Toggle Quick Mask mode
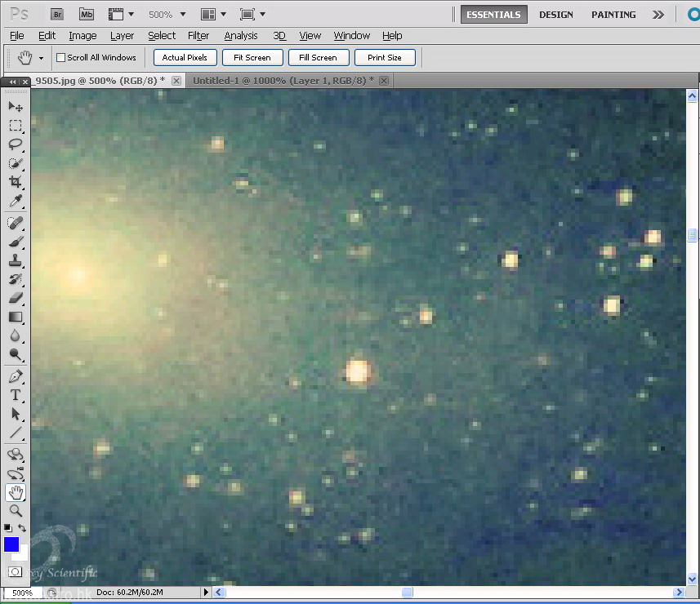The image size is (700, 604). (16, 571)
